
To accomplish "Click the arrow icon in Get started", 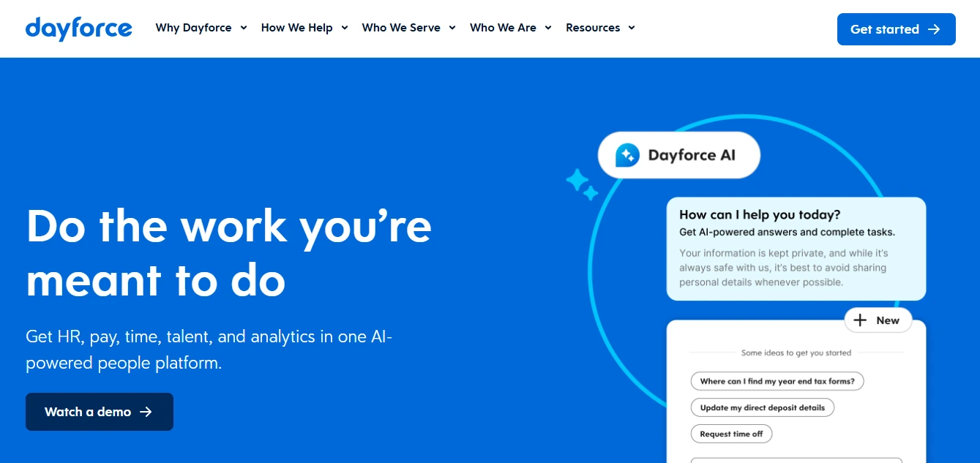I will (x=934, y=29).
